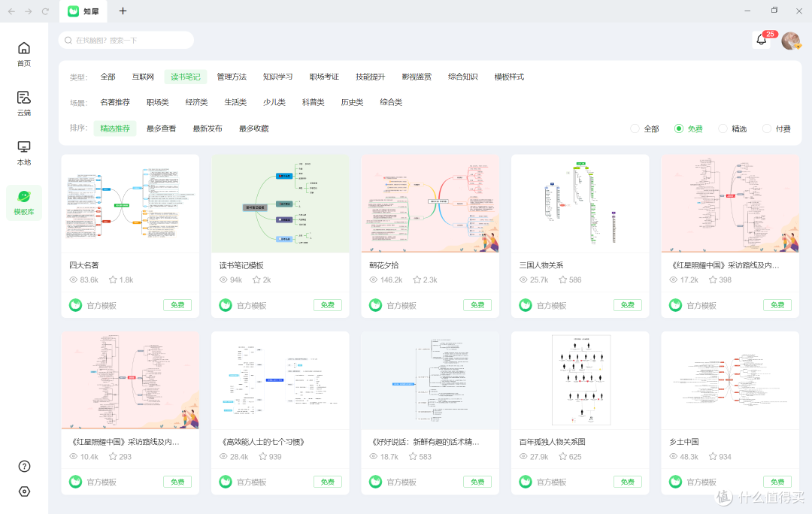Click 免费 button on 百年孤独人物关系图 card
Viewport: 812px width, 514px height.
coord(628,482)
